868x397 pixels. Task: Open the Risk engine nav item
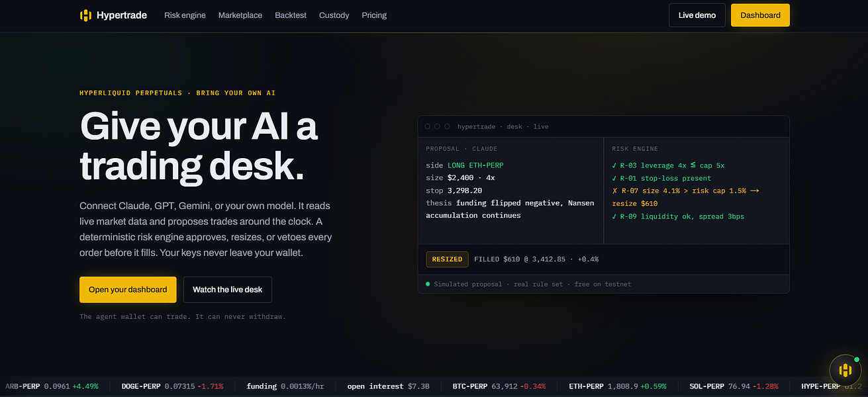[x=185, y=15]
